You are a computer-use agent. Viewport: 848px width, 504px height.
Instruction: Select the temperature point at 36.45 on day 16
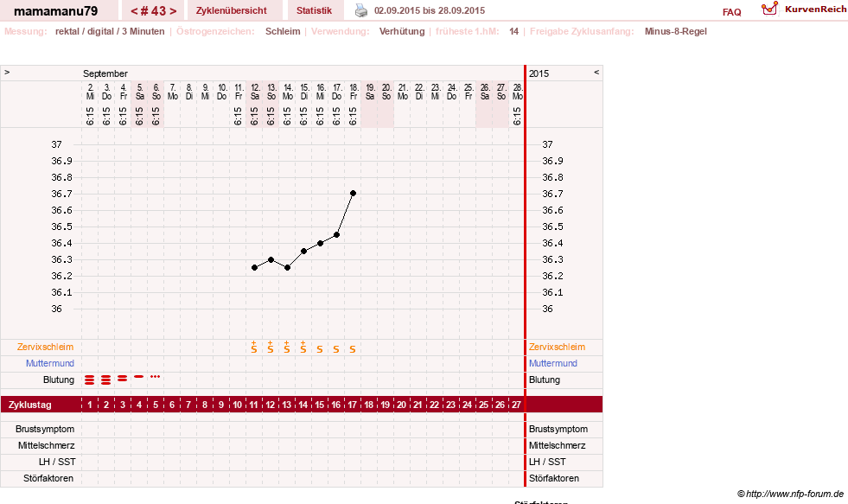[337, 234]
